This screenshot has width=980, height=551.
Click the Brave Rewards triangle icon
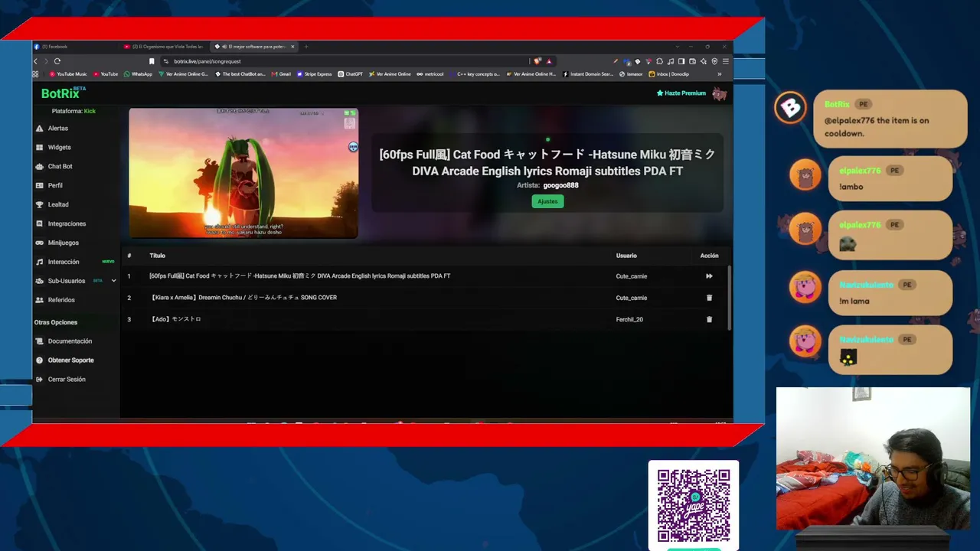tap(549, 61)
